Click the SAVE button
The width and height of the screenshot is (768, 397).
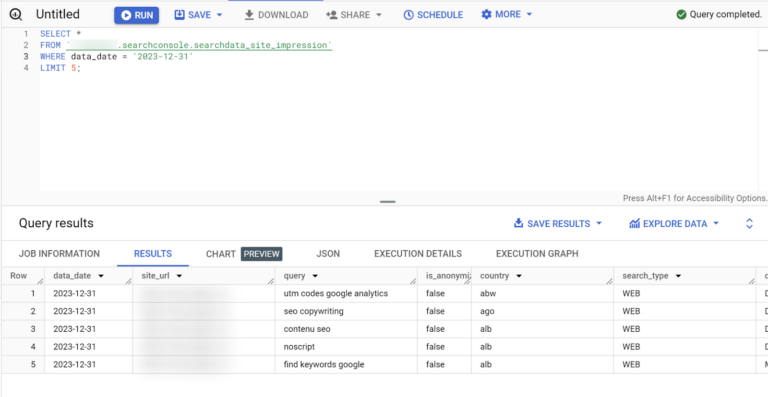point(192,15)
